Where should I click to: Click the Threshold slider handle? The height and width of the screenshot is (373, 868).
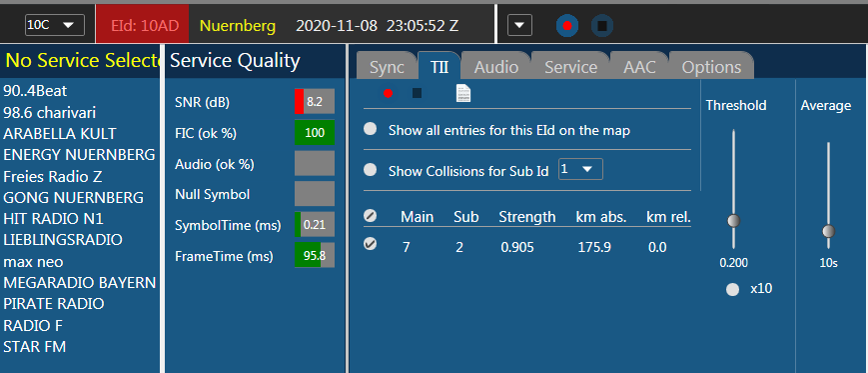(734, 221)
